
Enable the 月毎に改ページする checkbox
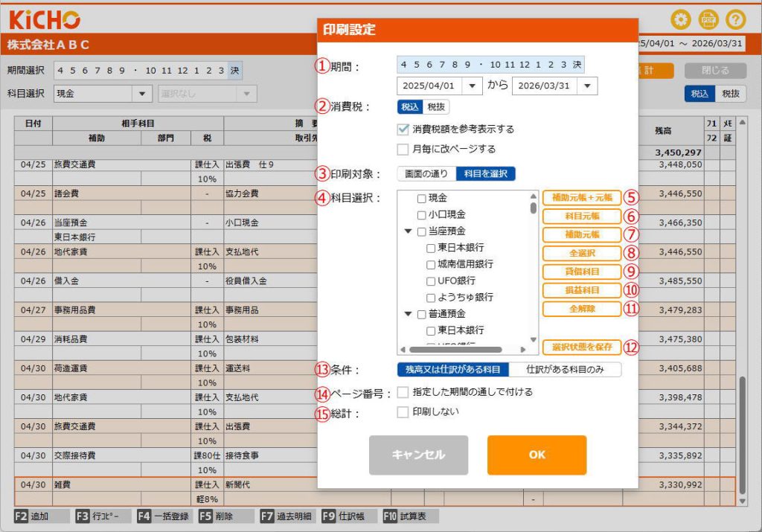[x=403, y=149]
